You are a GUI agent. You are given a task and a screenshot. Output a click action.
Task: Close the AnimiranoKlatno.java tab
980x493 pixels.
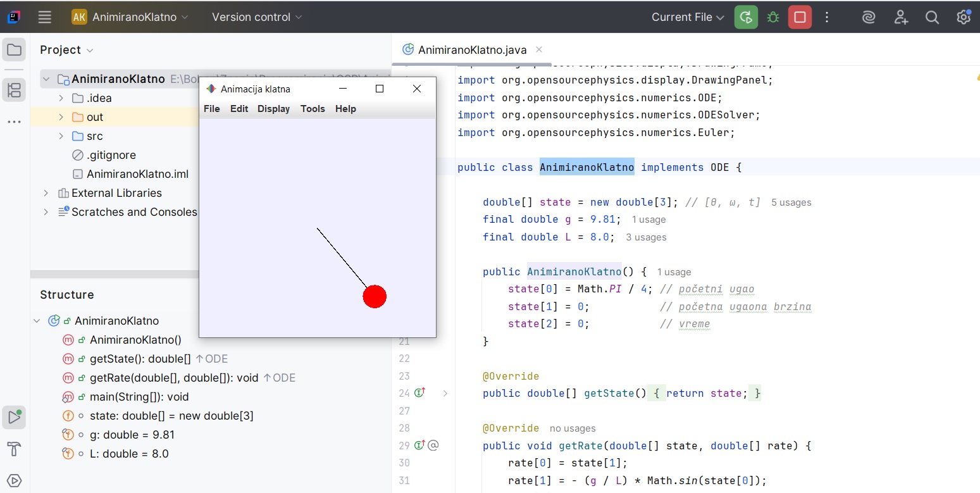click(539, 49)
